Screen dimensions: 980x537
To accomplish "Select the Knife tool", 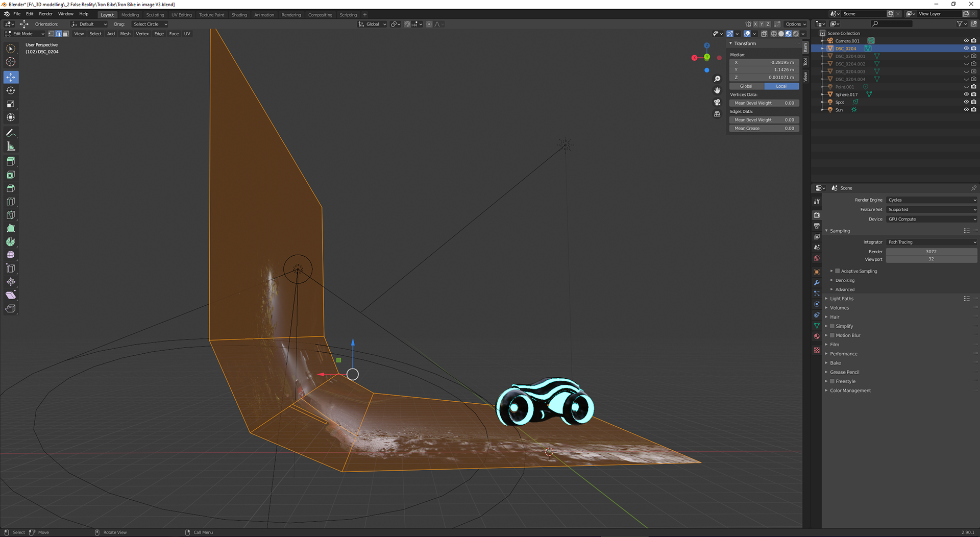I will [x=11, y=215].
